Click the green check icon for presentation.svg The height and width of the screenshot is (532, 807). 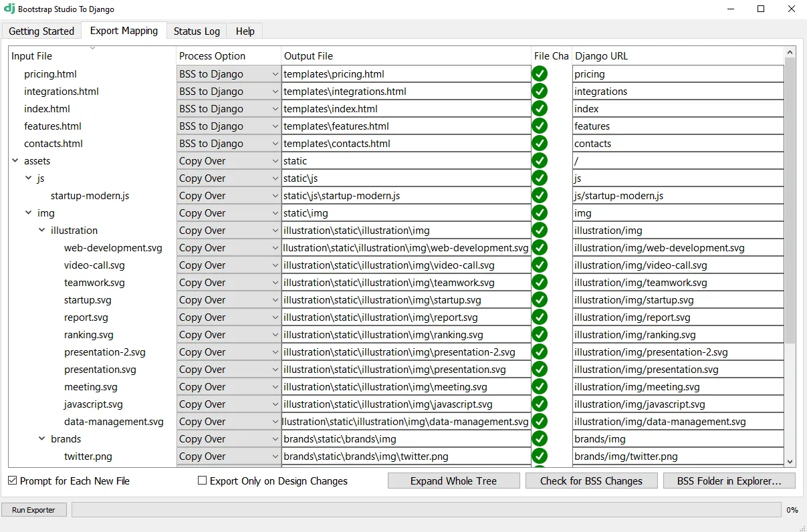[540, 369]
